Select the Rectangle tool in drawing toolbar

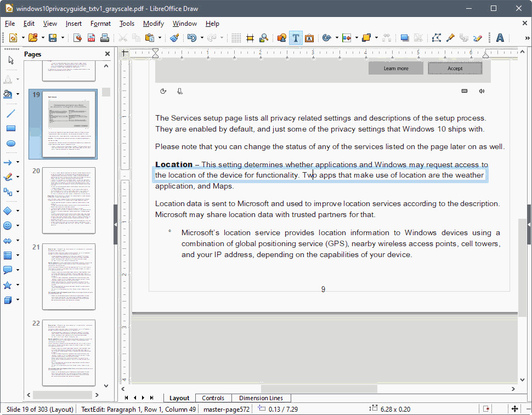11,128
